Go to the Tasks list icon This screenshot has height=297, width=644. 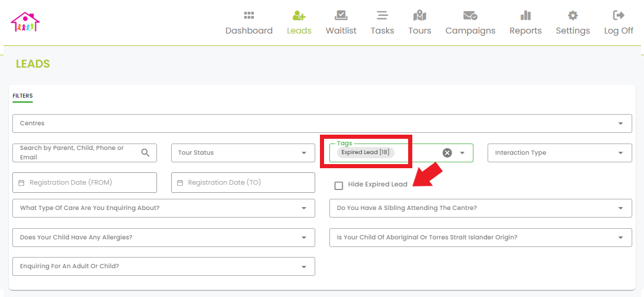pyautogui.click(x=382, y=16)
